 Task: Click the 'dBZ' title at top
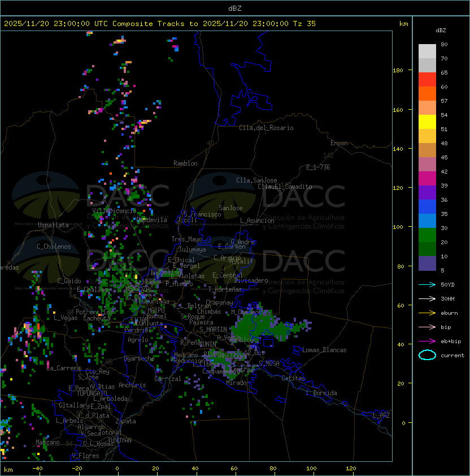tap(235, 8)
